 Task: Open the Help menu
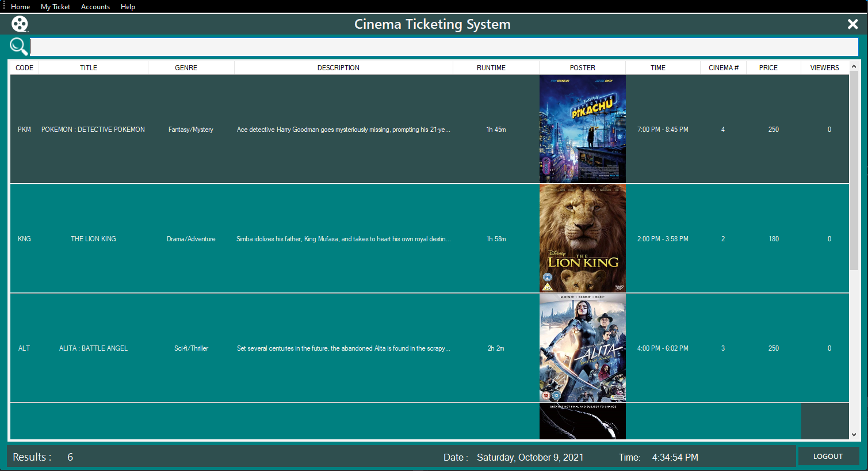click(128, 7)
